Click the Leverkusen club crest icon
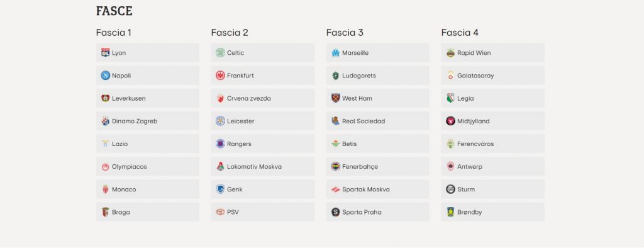Viewport: 644px width, 248px height. coord(106,98)
